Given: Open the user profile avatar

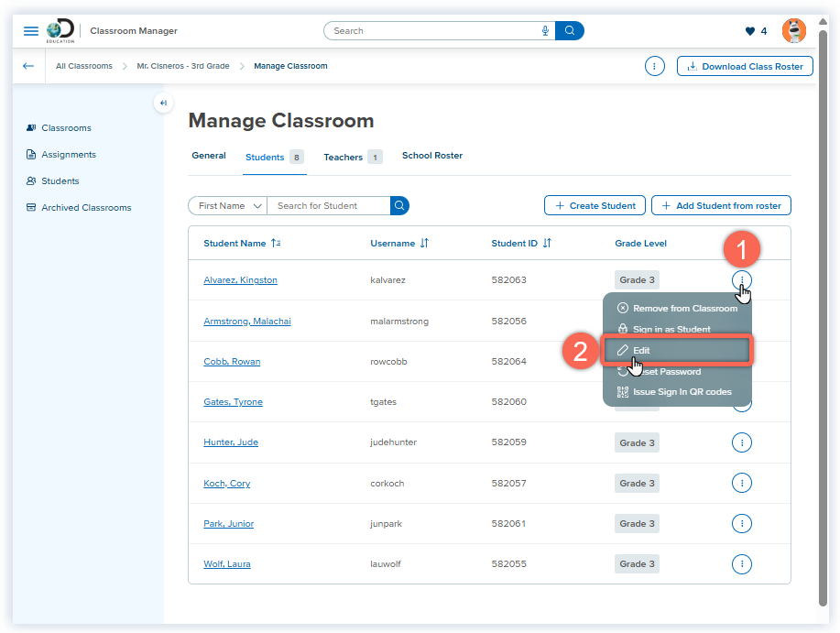Looking at the screenshot, I should (793, 30).
